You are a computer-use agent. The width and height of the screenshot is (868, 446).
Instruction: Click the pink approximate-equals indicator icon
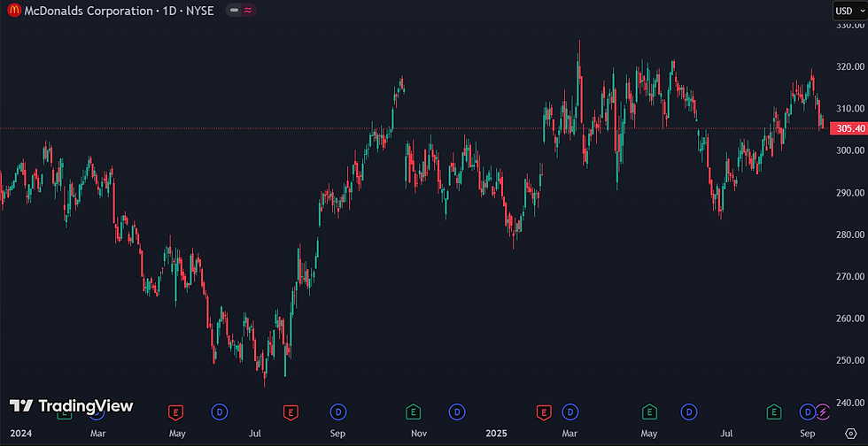(x=248, y=10)
